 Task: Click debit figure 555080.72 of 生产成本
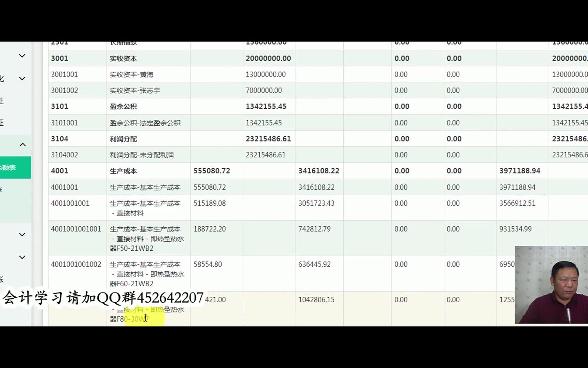click(x=212, y=171)
